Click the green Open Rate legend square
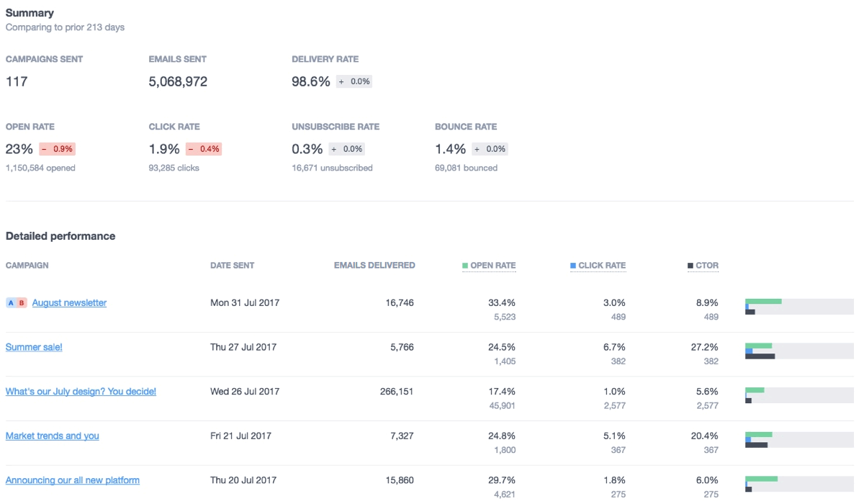864x504 pixels. click(x=465, y=266)
